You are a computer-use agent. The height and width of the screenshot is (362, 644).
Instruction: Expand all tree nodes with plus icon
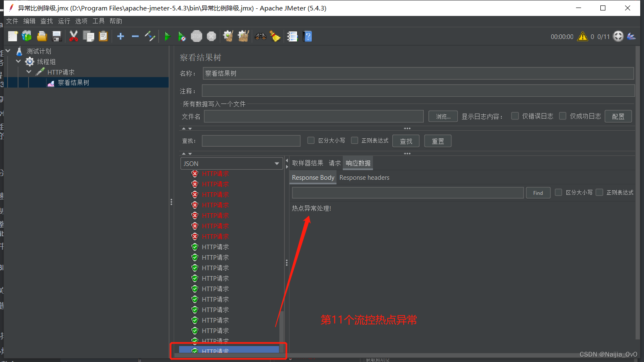tap(120, 36)
